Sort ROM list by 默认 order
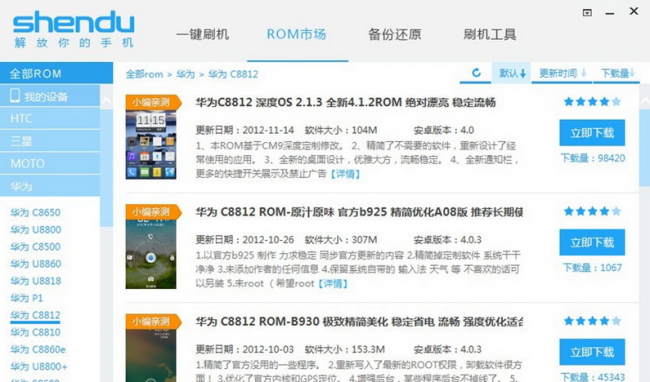 pos(512,73)
